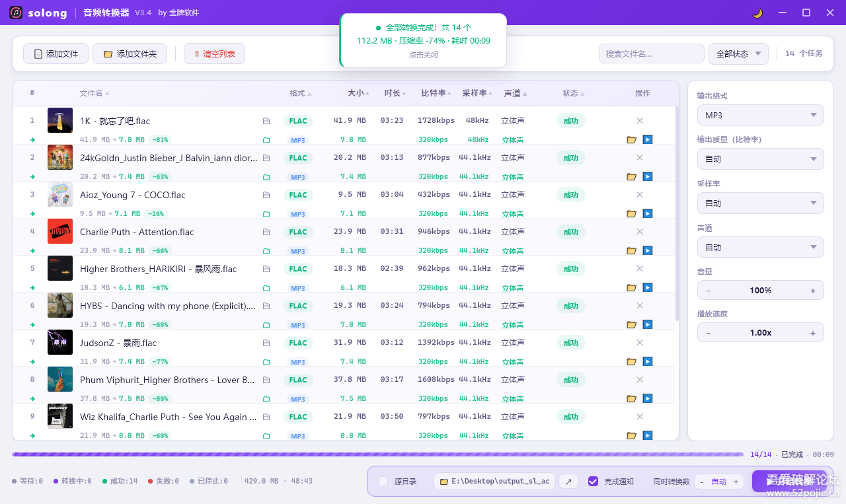Remove the Phum Viphurit_Higher Brothers row
Screen dimensions: 846x504
tap(640, 379)
